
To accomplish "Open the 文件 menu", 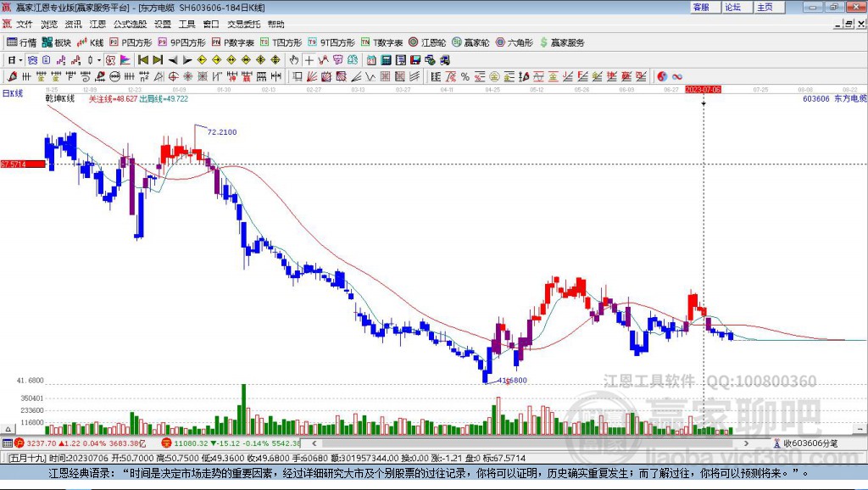I will pos(24,24).
